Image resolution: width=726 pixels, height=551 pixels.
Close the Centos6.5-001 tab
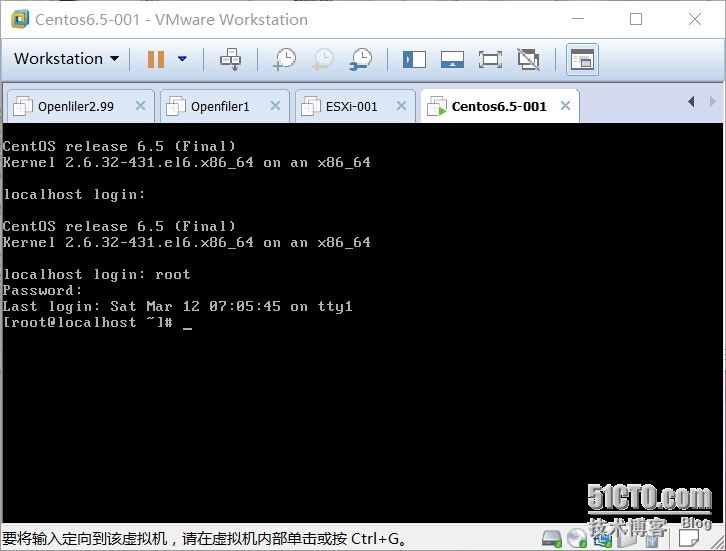point(565,106)
